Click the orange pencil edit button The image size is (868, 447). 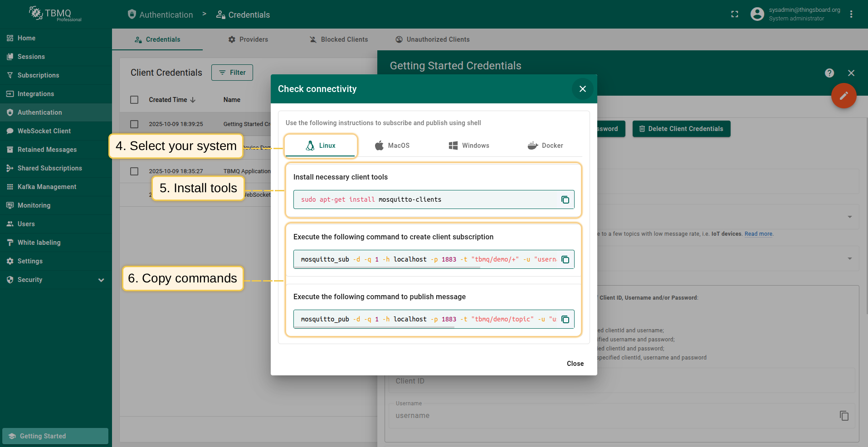point(844,96)
